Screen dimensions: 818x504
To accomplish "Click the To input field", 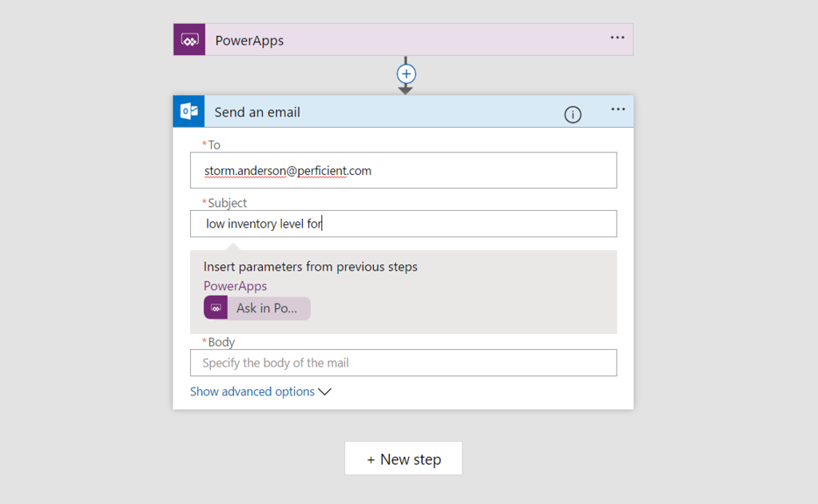I will click(x=403, y=170).
